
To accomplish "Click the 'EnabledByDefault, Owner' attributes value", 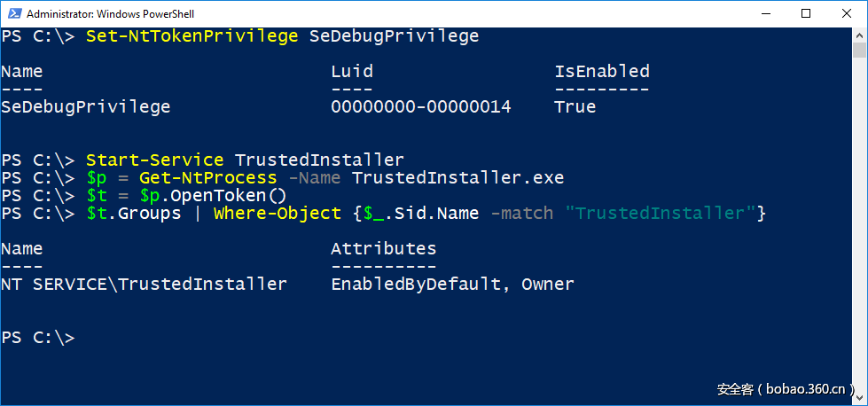I will coord(452,285).
